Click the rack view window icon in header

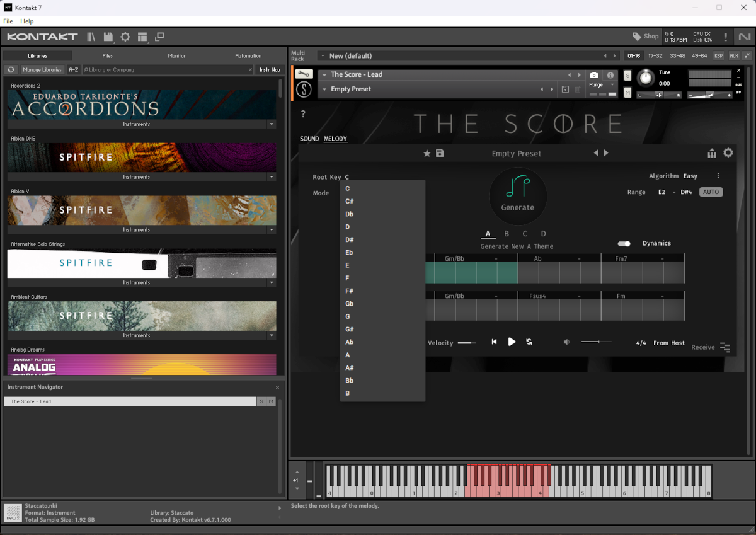pos(159,37)
